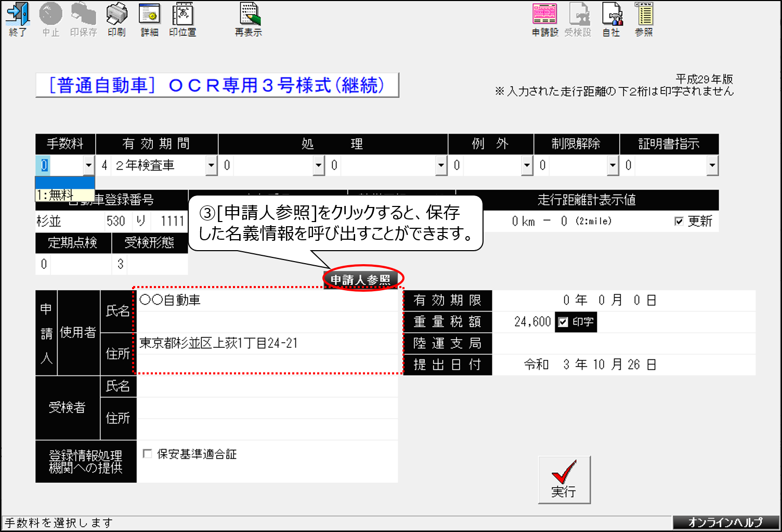782x532 pixels.
Task: Click the 印保存 print-save icon
Action: [x=83, y=19]
